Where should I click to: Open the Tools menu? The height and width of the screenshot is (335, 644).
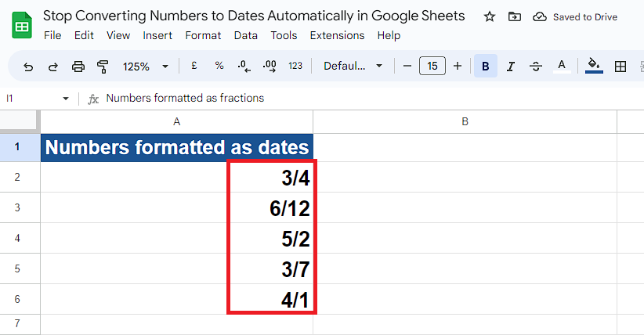click(x=284, y=36)
